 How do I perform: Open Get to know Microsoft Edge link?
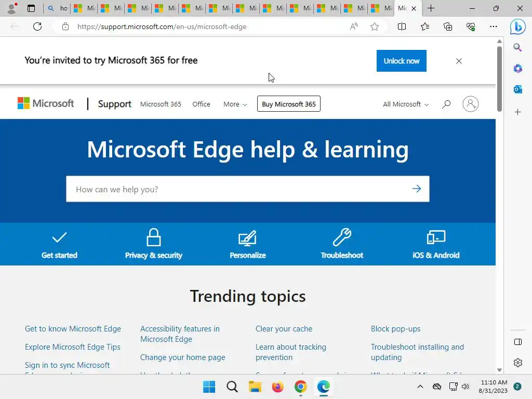coord(73,329)
